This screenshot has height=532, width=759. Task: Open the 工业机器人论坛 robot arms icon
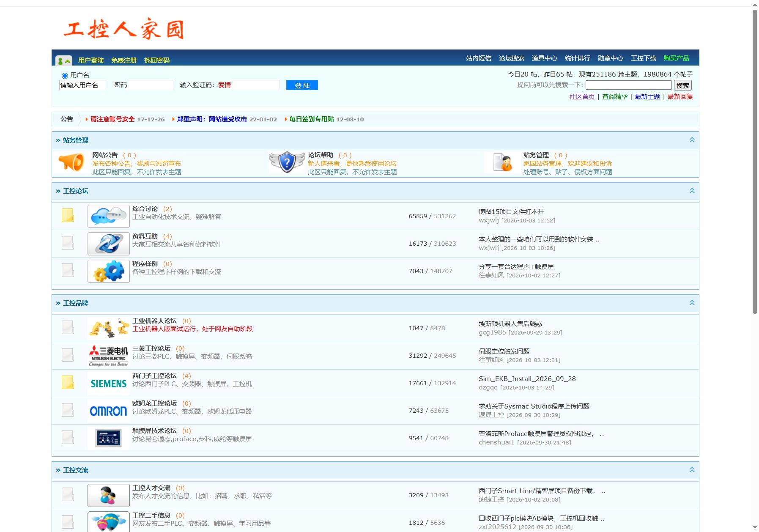pos(109,328)
